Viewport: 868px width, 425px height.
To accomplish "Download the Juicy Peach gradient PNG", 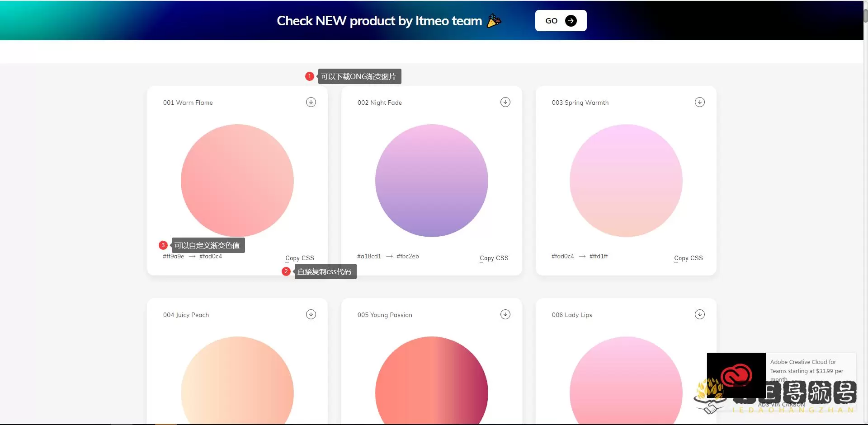I will coord(311,314).
